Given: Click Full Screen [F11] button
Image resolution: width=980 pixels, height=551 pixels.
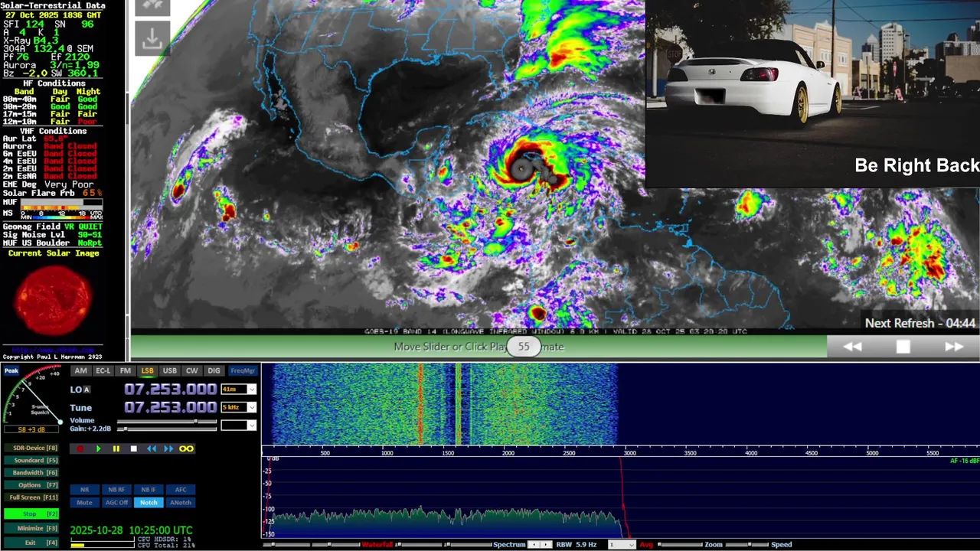Looking at the screenshot, I should click(31, 497).
